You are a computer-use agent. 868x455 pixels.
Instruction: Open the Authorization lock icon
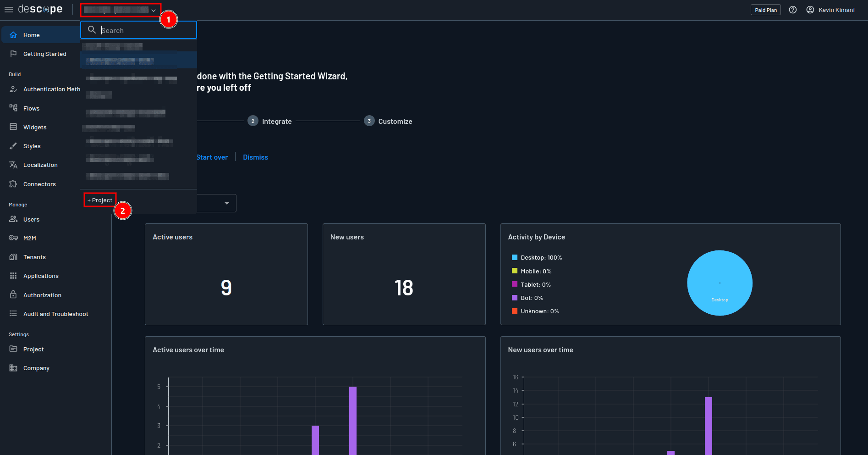(x=13, y=295)
